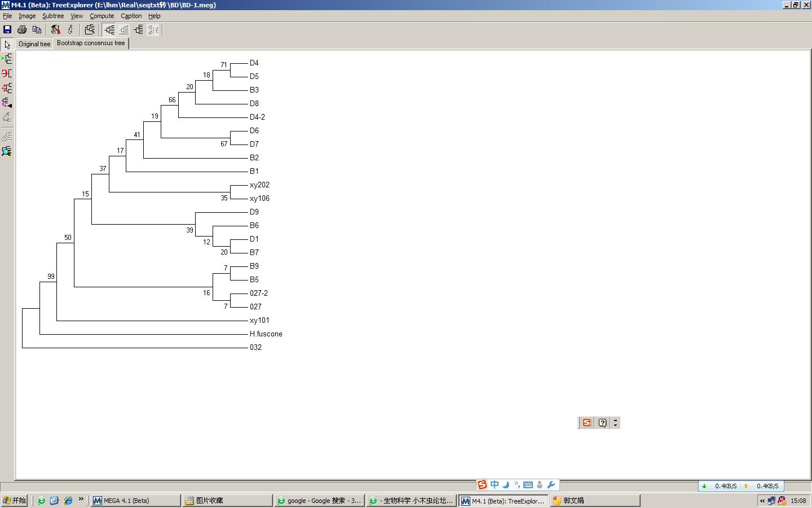Click the Save floppy disk icon
This screenshot has width=812, height=508.
click(7, 29)
